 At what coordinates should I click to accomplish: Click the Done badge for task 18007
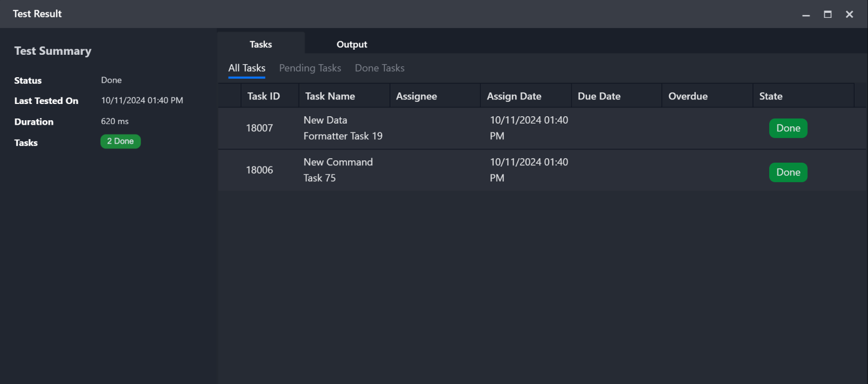pyautogui.click(x=788, y=128)
